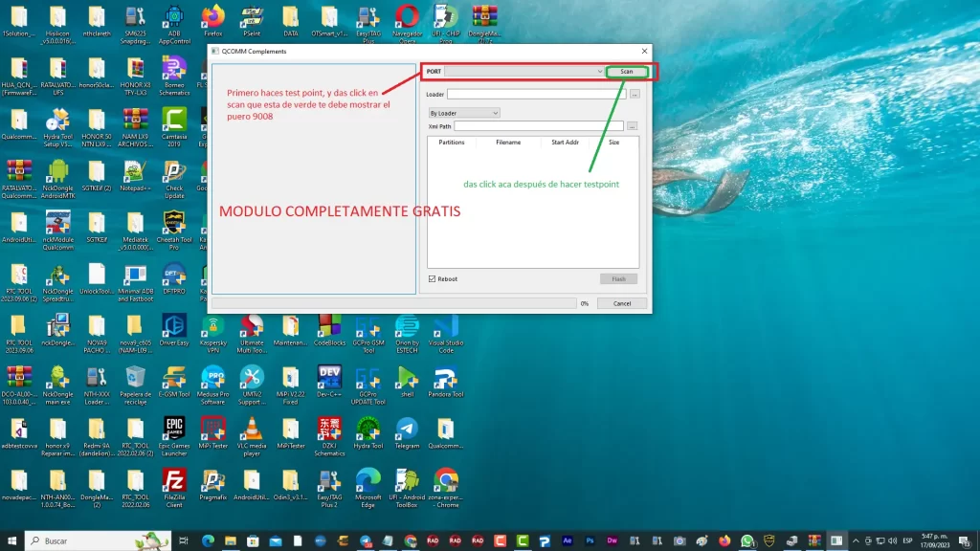Click the Photoshop icon in the taskbar
The height and width of the screenshot is (551, 980).
coord(590,541)
